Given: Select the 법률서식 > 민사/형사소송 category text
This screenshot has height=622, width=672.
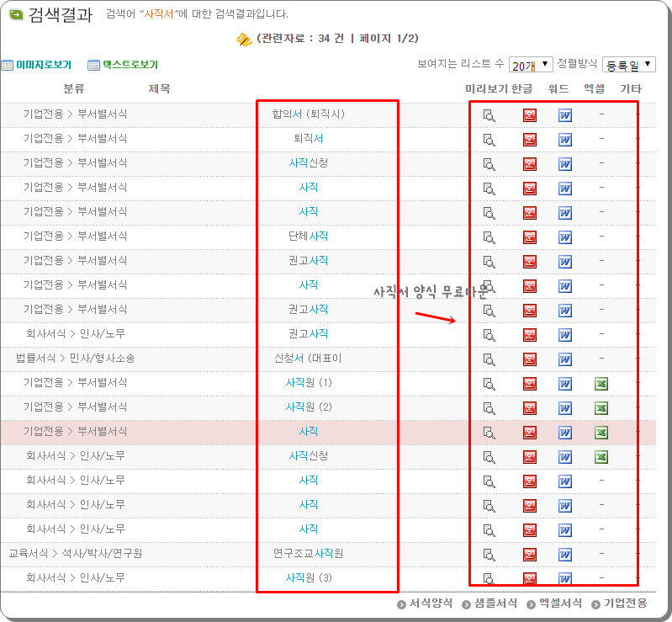Looking at the screenshot, I should click(x=76, y=358).
